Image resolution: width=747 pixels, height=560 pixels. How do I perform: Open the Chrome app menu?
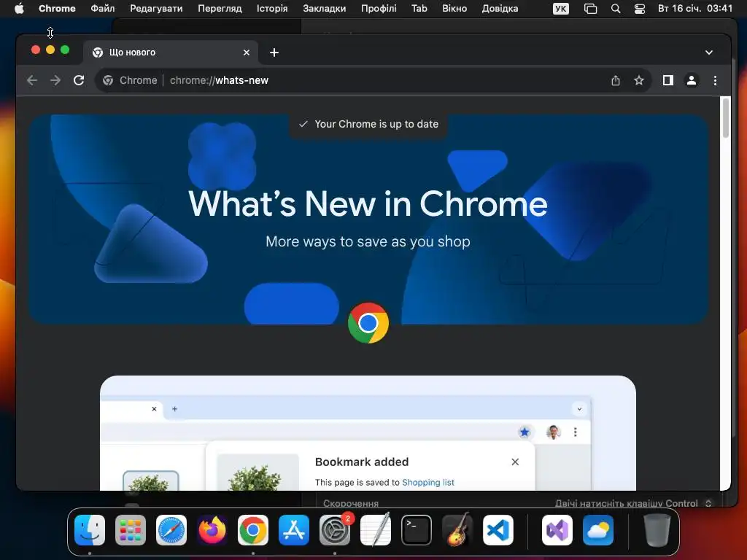pos(57,9)
